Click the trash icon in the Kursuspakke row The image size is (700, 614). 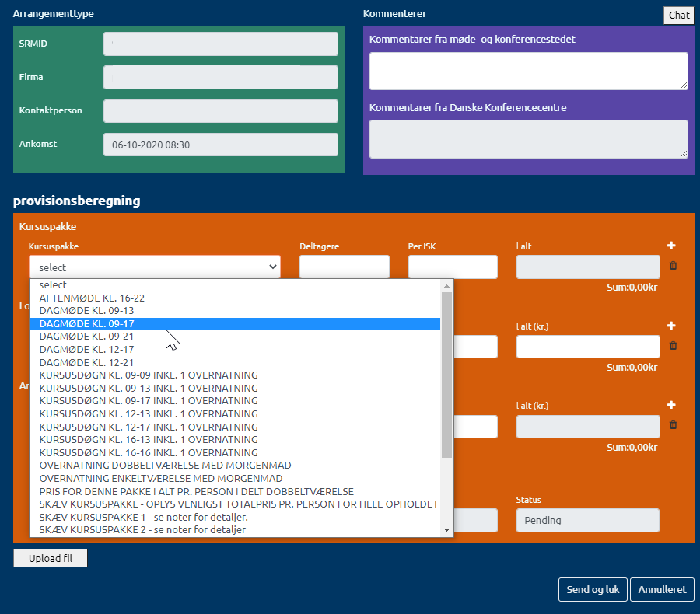coord(673,266)
